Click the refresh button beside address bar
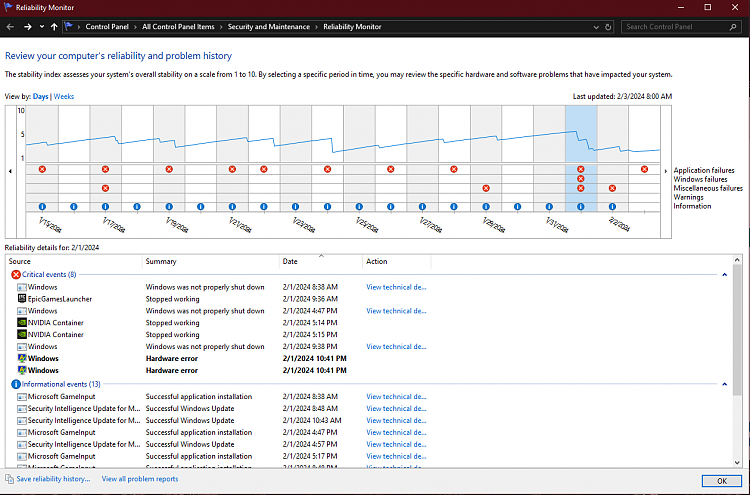Viewport: 750px width, 495px height. point(607,27)
